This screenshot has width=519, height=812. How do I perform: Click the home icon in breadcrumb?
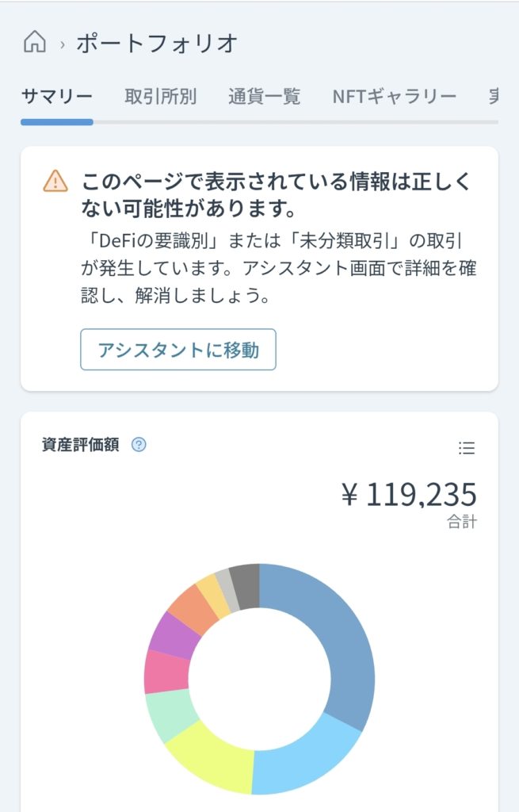point(33,41)
